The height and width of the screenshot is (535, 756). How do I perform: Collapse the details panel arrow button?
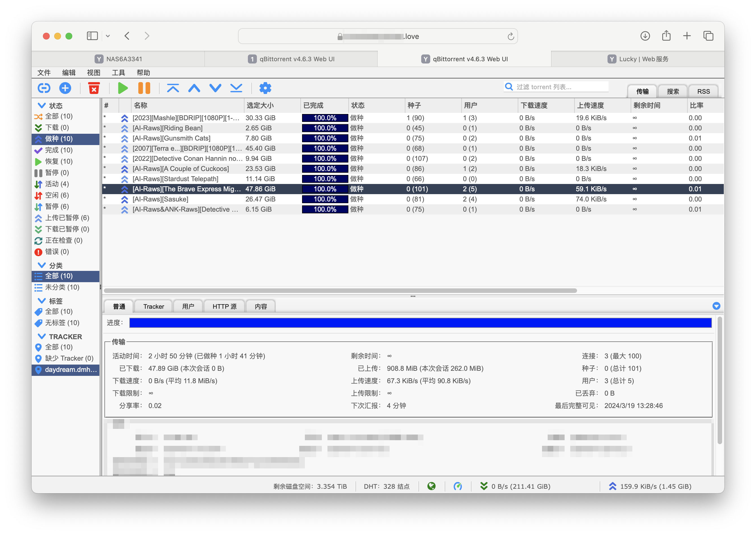click(716, 306)
